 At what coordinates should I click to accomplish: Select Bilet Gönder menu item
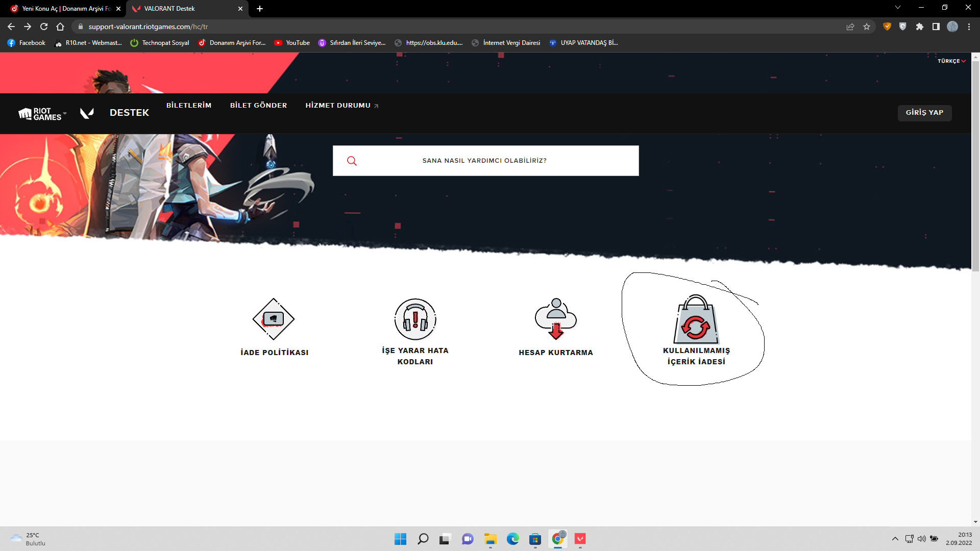[258, 106]
